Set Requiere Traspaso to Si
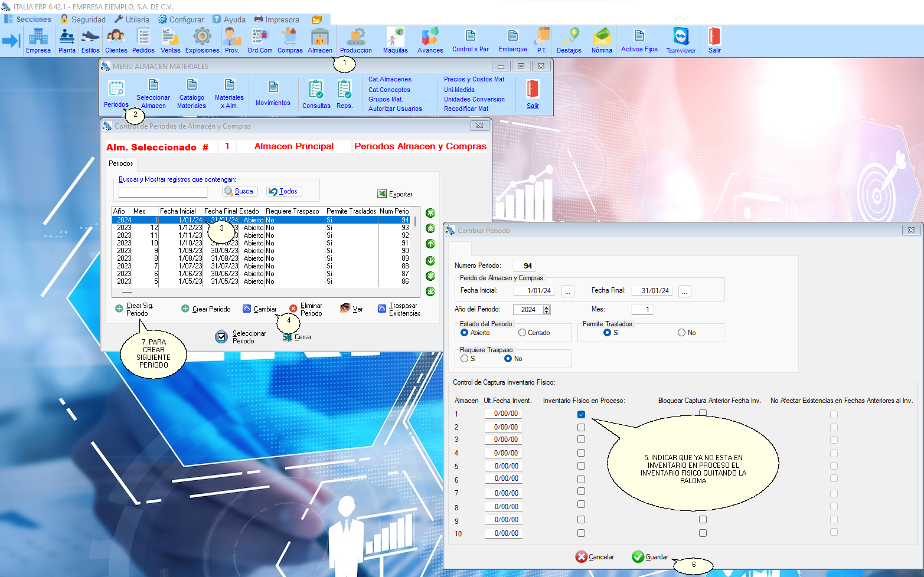924x577 pixels. [465, 359]
